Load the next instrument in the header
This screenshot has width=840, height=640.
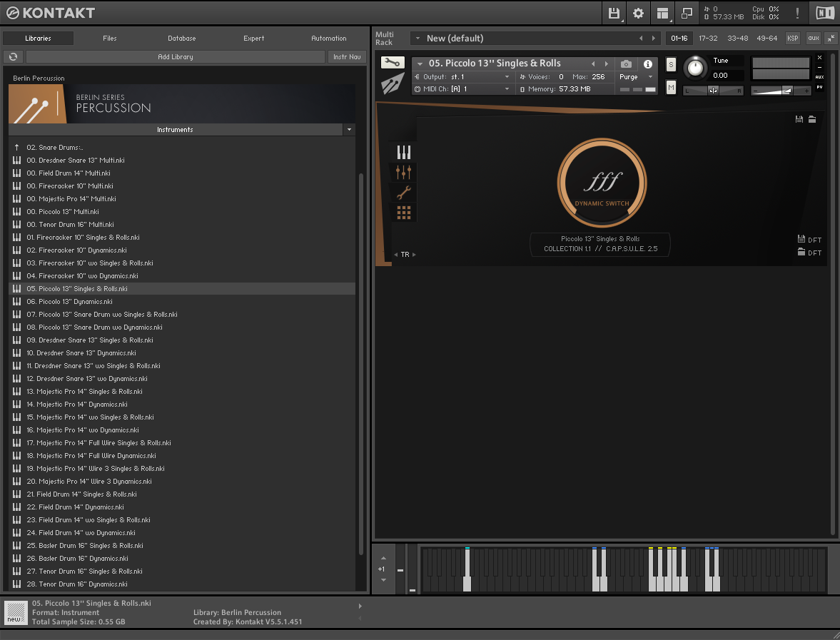click(607, 64)
